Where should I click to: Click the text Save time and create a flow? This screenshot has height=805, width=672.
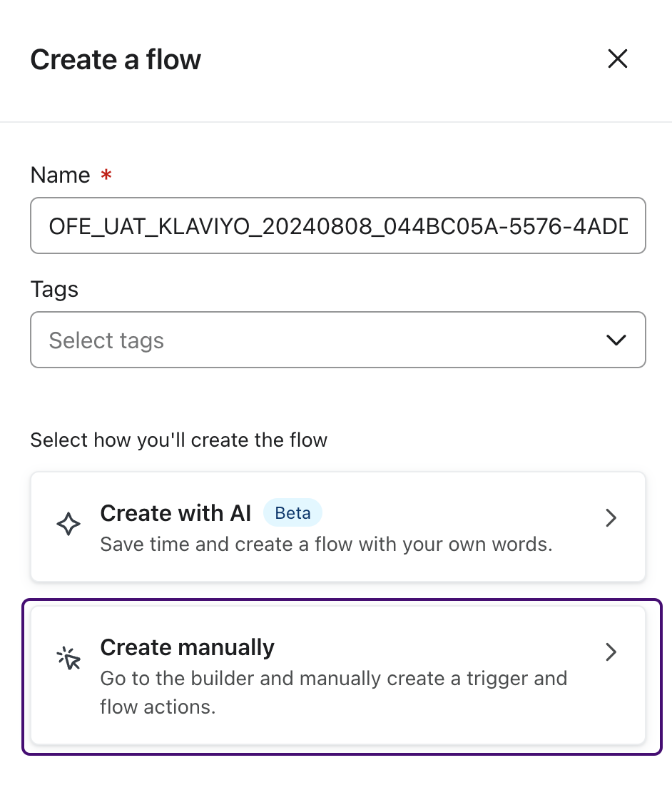click(326, 544)
